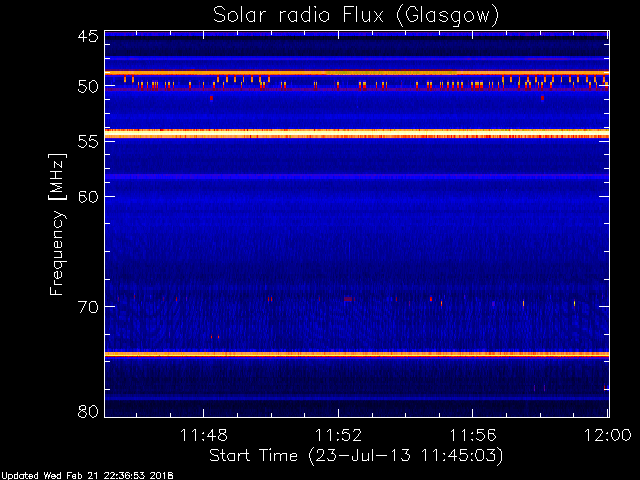640x480 pixels.
Task: Click the 11:56 time axis label
Action: pyautogui.click(x=473, y=435)
